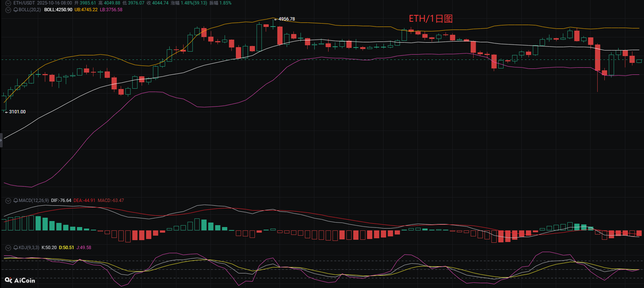644x288 pixels.
Task: Click the DIF:-76.64 value
Action: point(61,200)
